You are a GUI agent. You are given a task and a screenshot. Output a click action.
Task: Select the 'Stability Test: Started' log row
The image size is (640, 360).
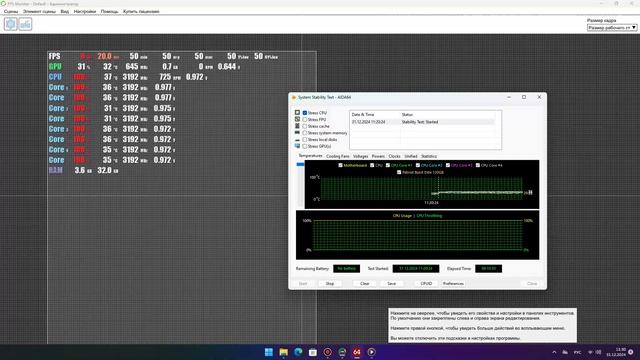tap(423, 122)
